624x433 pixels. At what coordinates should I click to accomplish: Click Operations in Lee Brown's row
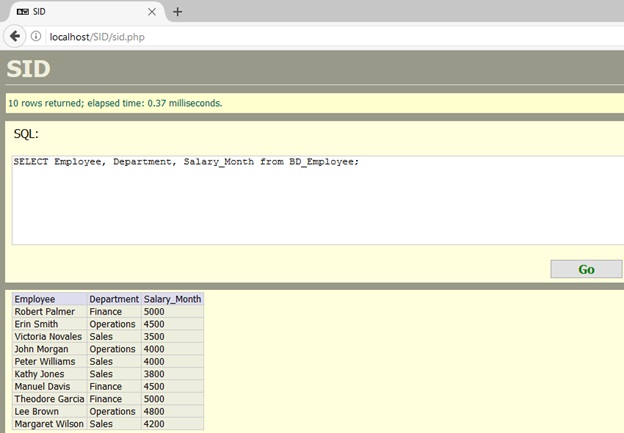click(x=114, y=411)
